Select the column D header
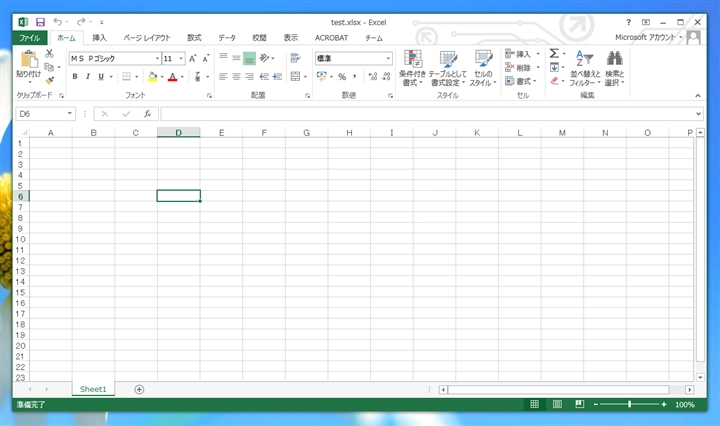 click(x=179, y=133)
